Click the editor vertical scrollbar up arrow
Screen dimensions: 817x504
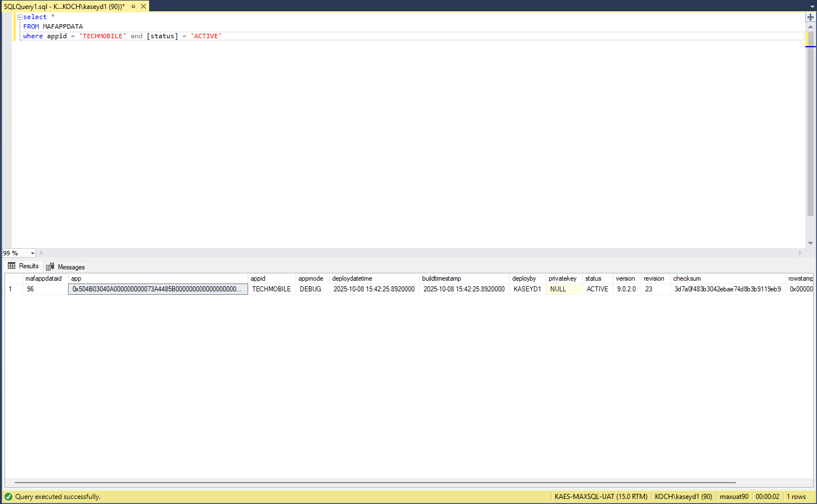tap(810, 26)
